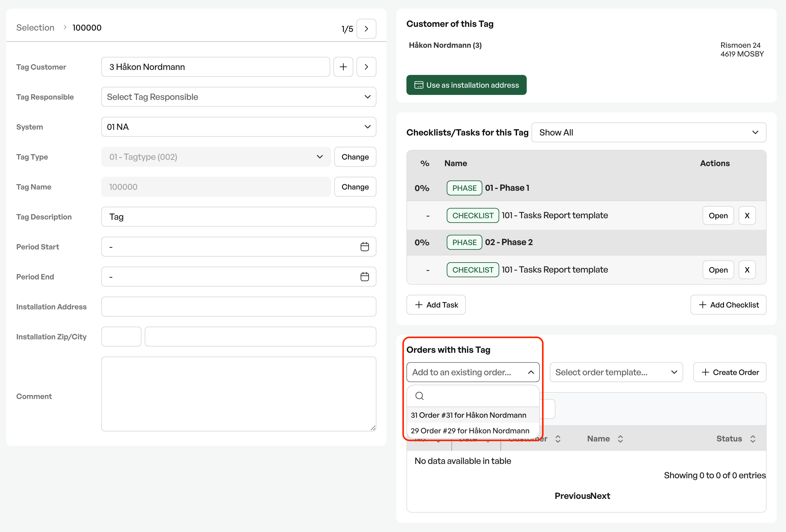The height and width of the screenshot is (532, 786).
Task: Click the disabled Tag Name field
Action: coord(216,187)
